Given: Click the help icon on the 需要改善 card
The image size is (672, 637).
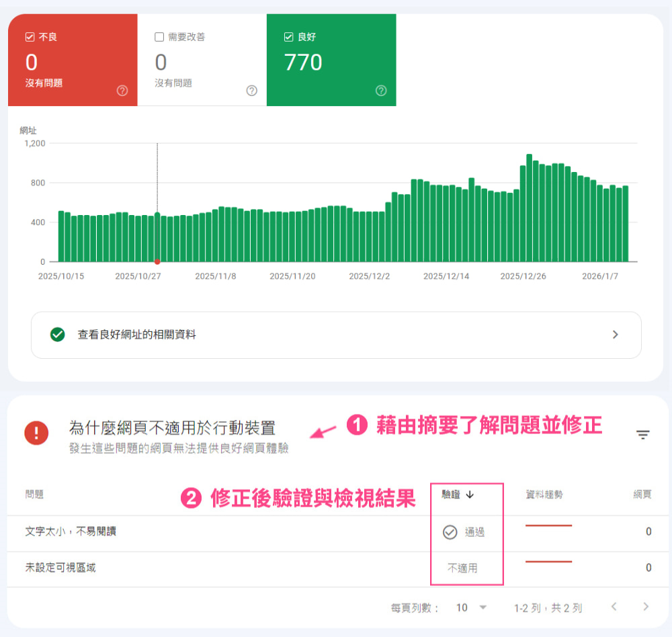Looking at the screenshot, I should tap(251, 89).
